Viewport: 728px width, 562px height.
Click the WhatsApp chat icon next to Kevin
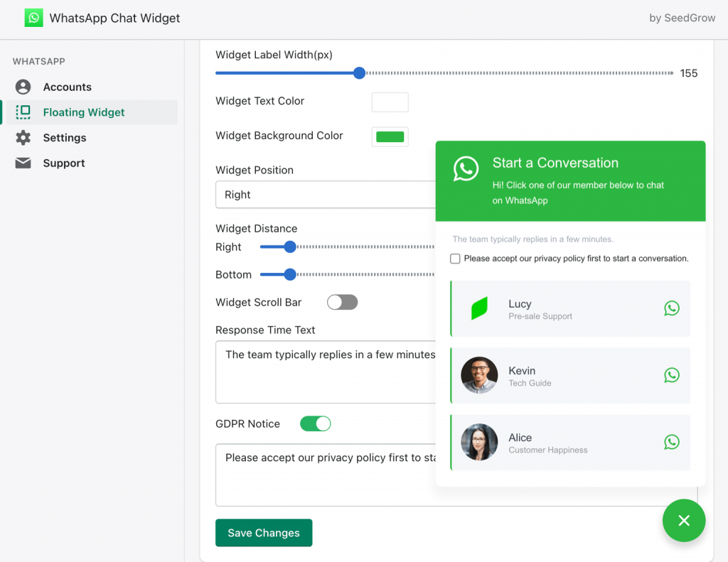(x=672, y=375)
